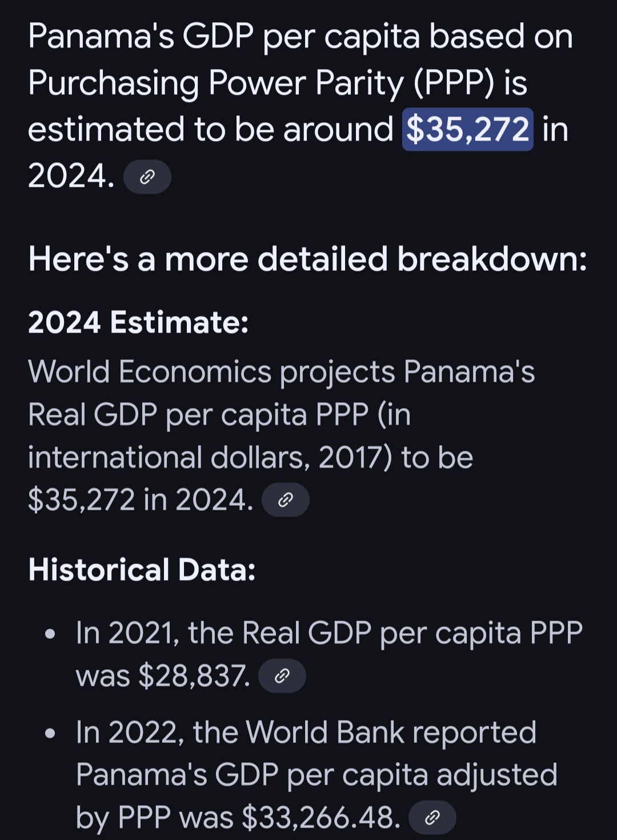Screen dimensions: 617x840
Task: Click the line "Panama's GDP per capita adjusted"
Action: [316, 775]
